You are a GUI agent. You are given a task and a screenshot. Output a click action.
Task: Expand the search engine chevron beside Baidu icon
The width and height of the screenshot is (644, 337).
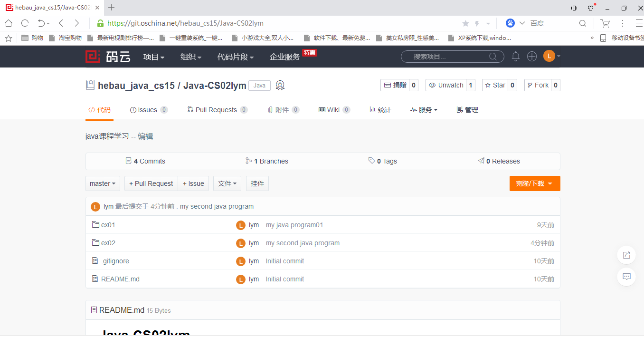522,23
